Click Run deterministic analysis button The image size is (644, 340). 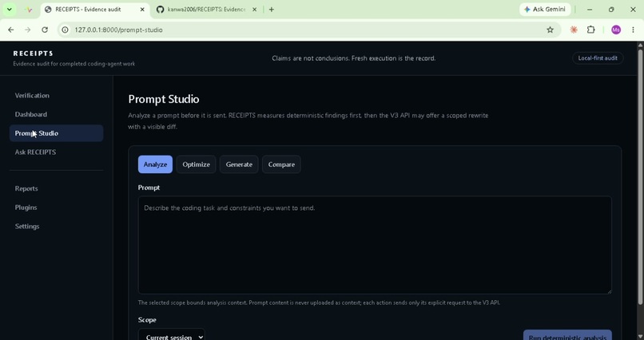coord(567,335)
